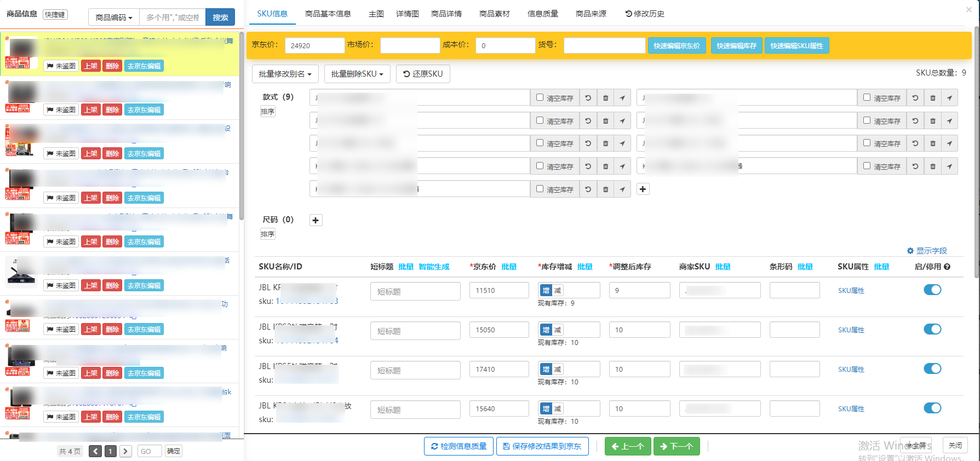Click the help icon beside 启/停用

947,267
